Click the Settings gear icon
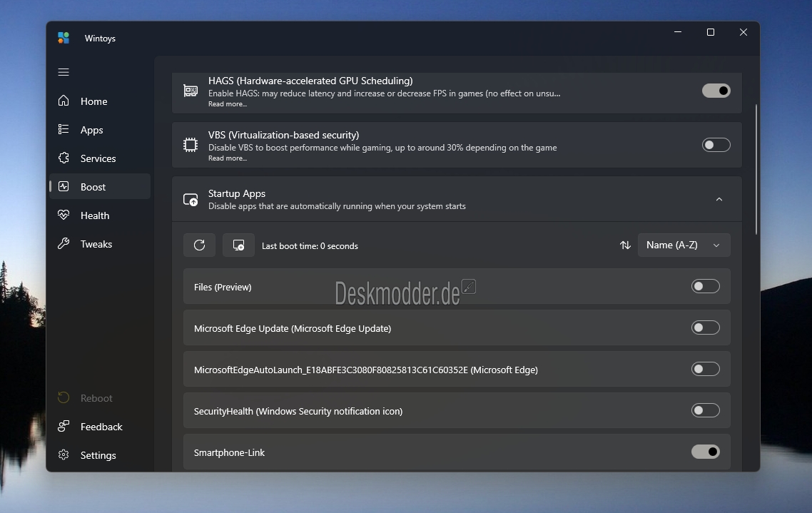 pyautogui.click(x=64, y=454)
